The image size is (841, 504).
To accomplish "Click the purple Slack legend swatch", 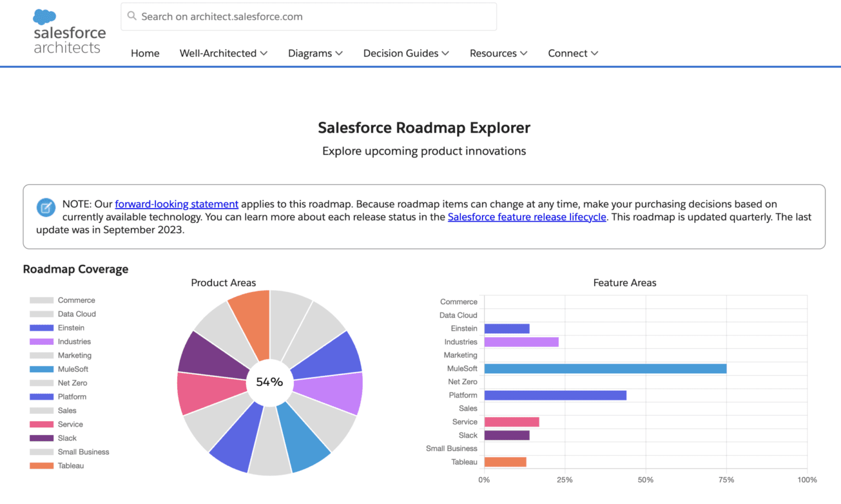I will click(x=41, y=438).
